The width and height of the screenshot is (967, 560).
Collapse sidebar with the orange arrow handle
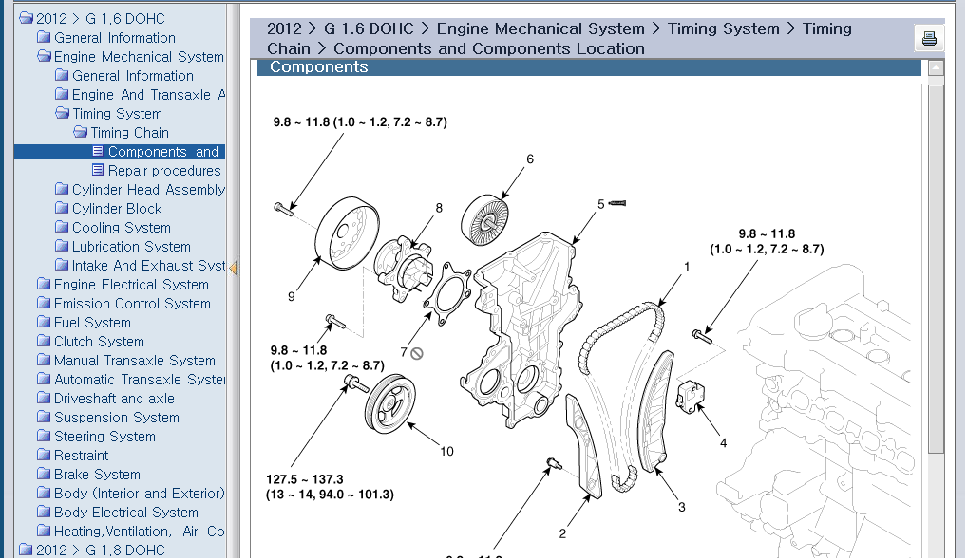coord(233,268)
